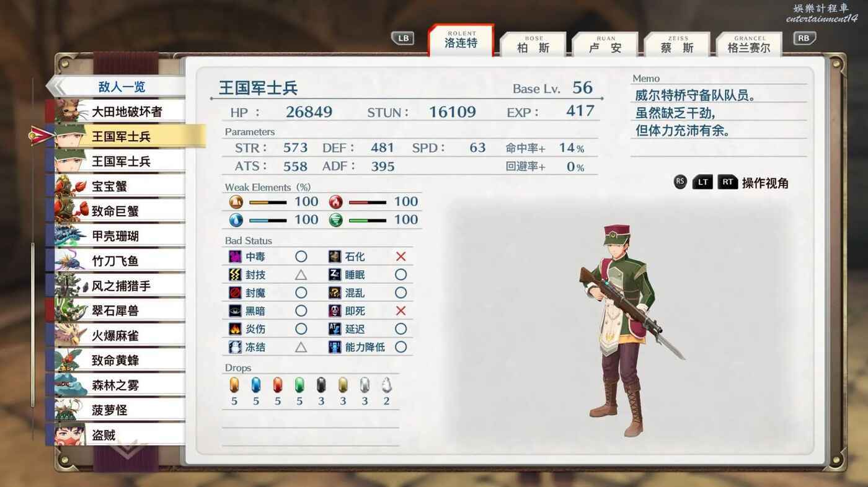Viewport: 868px width, 487px height.
Task: Expand the enemy list with the down chevron
Action: pyautogui.click(x=128, y=450)
